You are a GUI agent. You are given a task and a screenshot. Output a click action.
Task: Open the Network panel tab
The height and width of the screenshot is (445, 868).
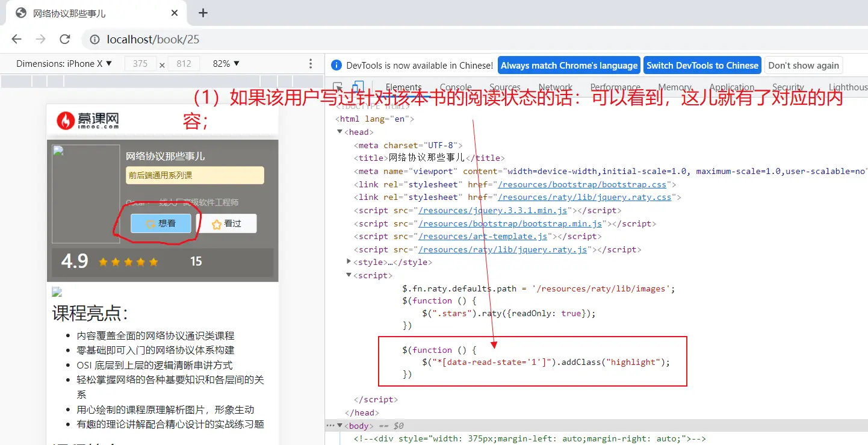click(556, 87)
